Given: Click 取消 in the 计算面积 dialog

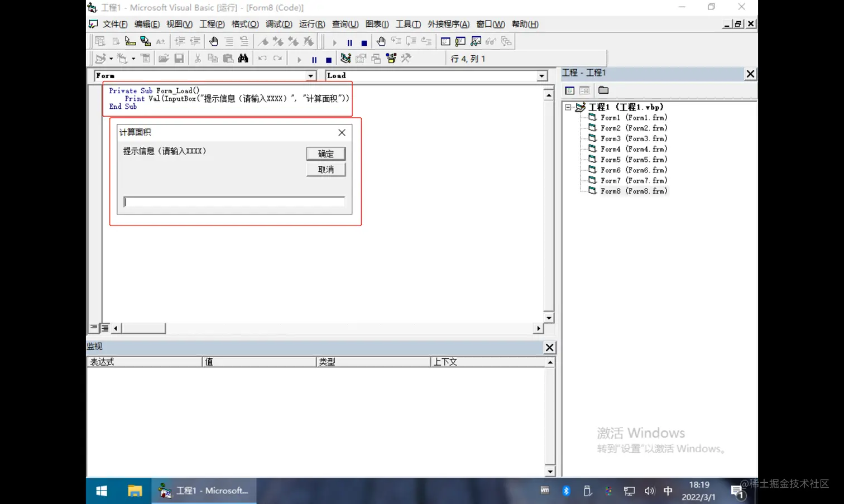Looking at the screenshot, I should [326, 170].
